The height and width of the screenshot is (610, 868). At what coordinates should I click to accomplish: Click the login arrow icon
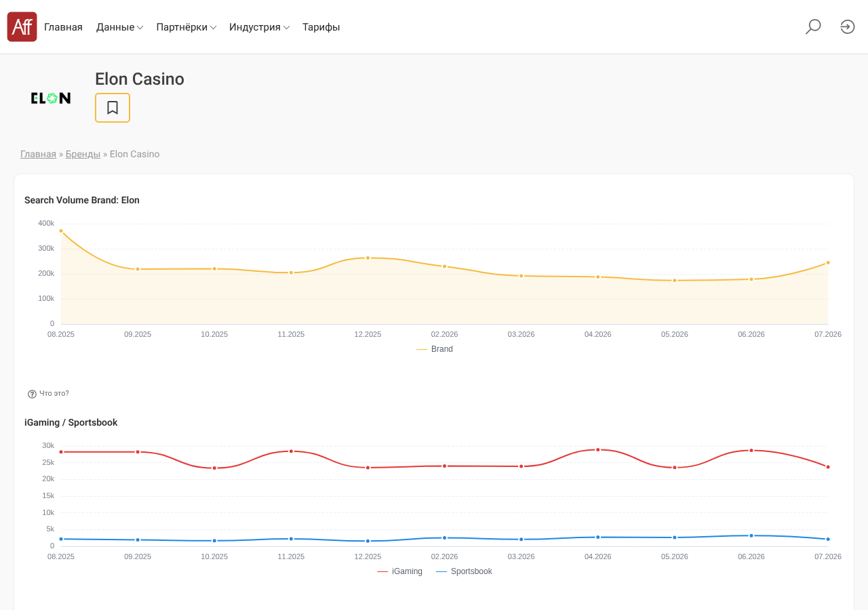pos(848,27)
